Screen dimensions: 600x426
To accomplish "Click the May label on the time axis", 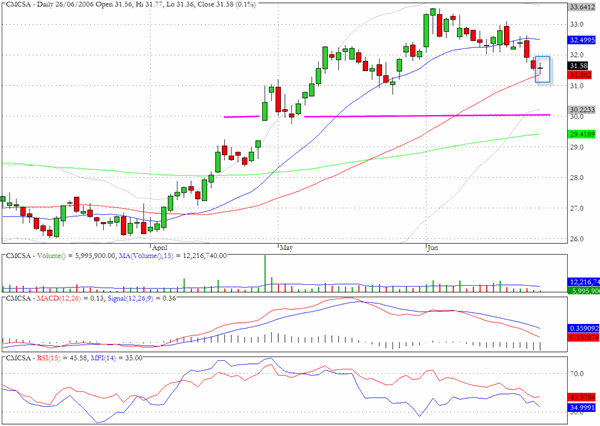I will pos(286,248).
